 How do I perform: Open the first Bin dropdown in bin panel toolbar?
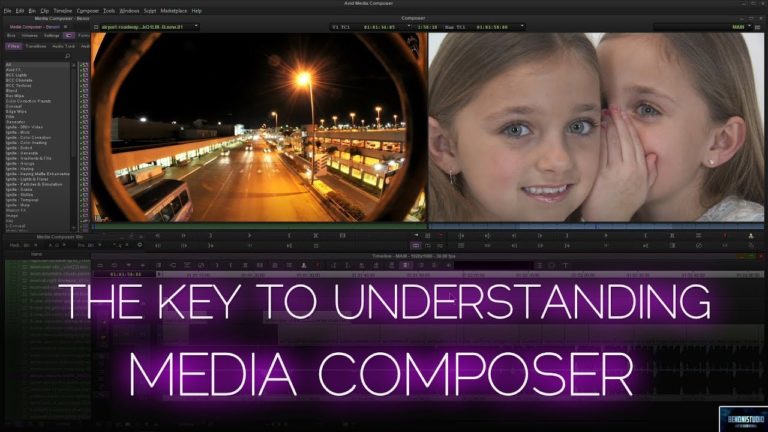pyautogui.click(x=36, y=245)
